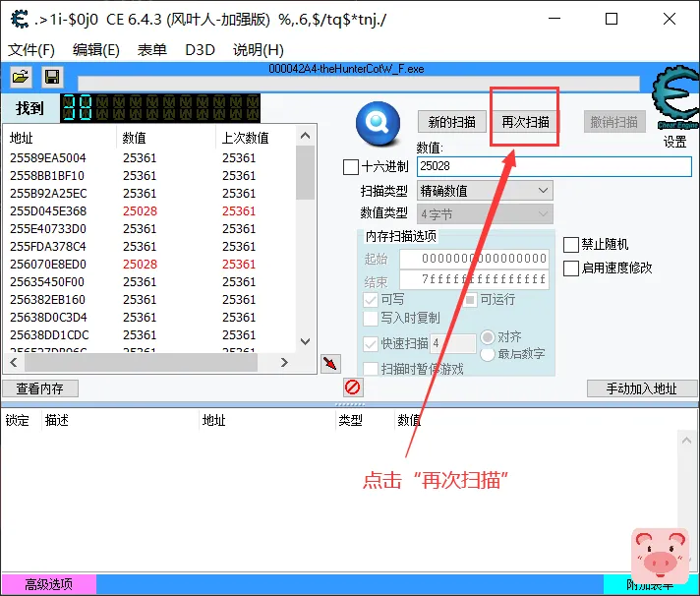Viewport: 700px width, 596px height.
Task: Click the blue magnifier scan icon
Action: (379, 123)
